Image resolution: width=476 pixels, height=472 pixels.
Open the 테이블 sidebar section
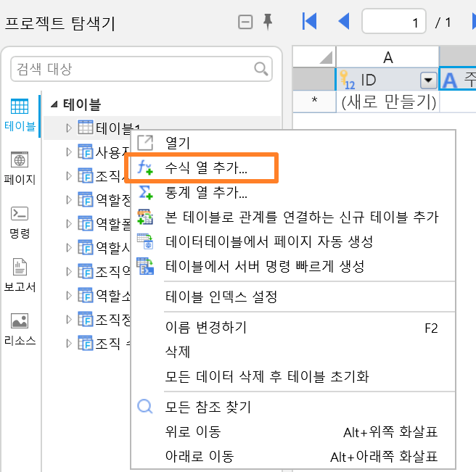(20, 115)
